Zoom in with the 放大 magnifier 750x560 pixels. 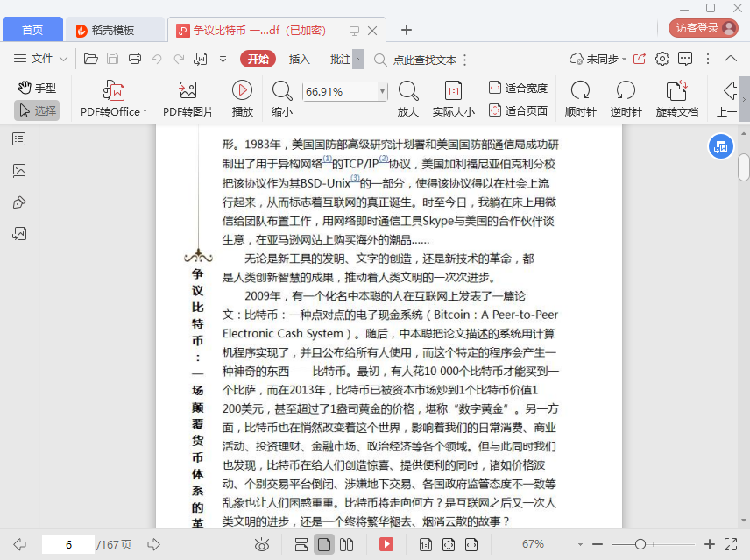407,90
